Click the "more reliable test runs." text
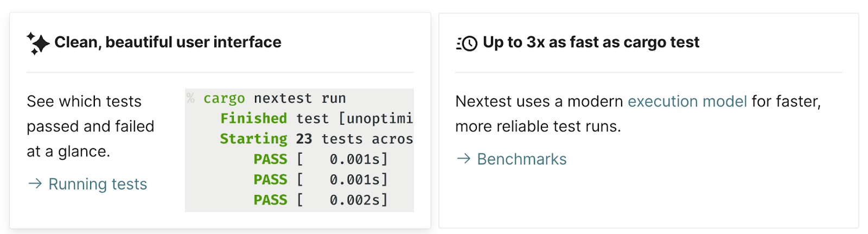Viewport: 868px width, 234px height. [538, 127]
